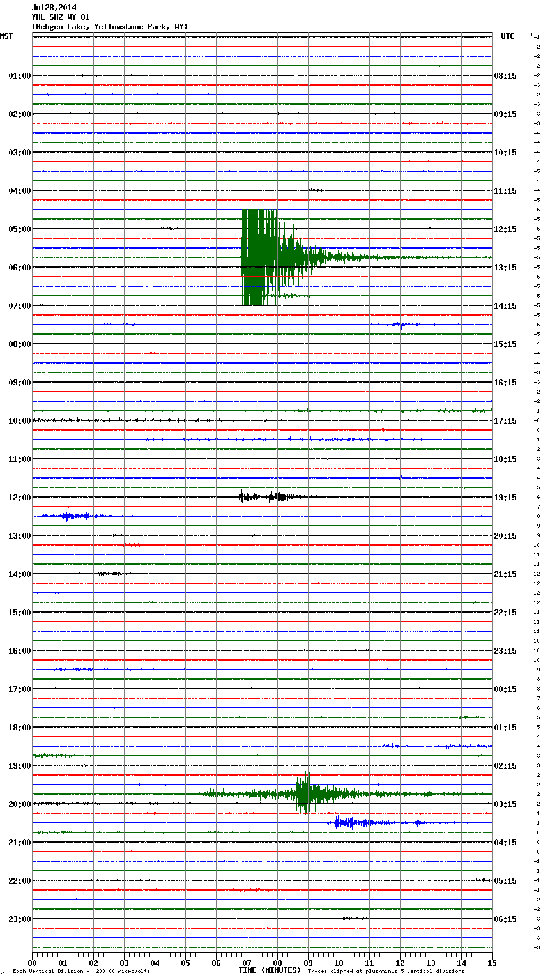Select the 10:00 MST hour label
This screenshot has width=543, height=980.
coord(20,421)
